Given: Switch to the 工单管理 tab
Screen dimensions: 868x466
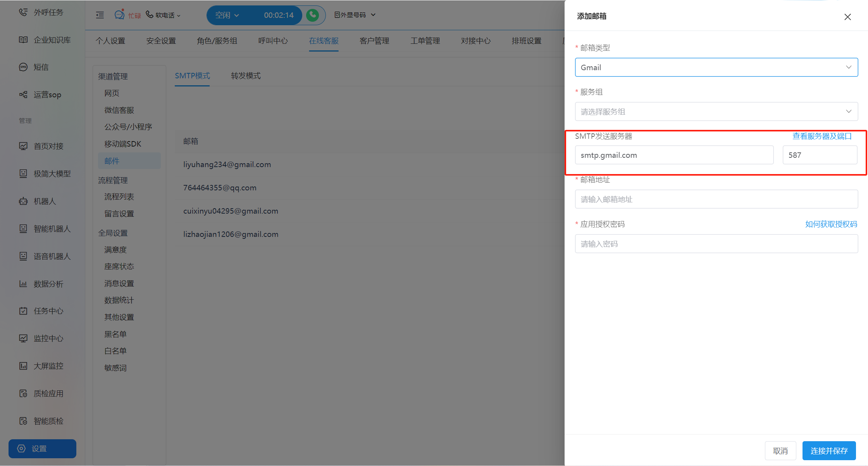Looking at the screenshot, I should [x=425, y=41].
